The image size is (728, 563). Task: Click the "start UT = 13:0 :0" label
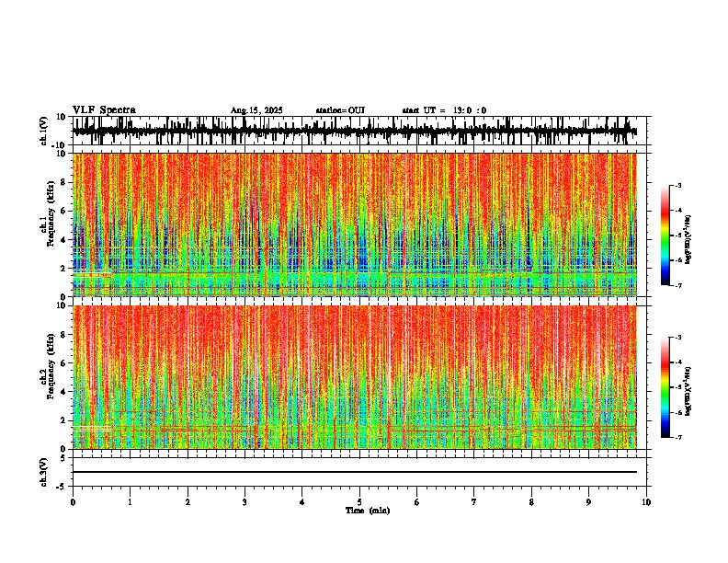[x=444, y=110]
